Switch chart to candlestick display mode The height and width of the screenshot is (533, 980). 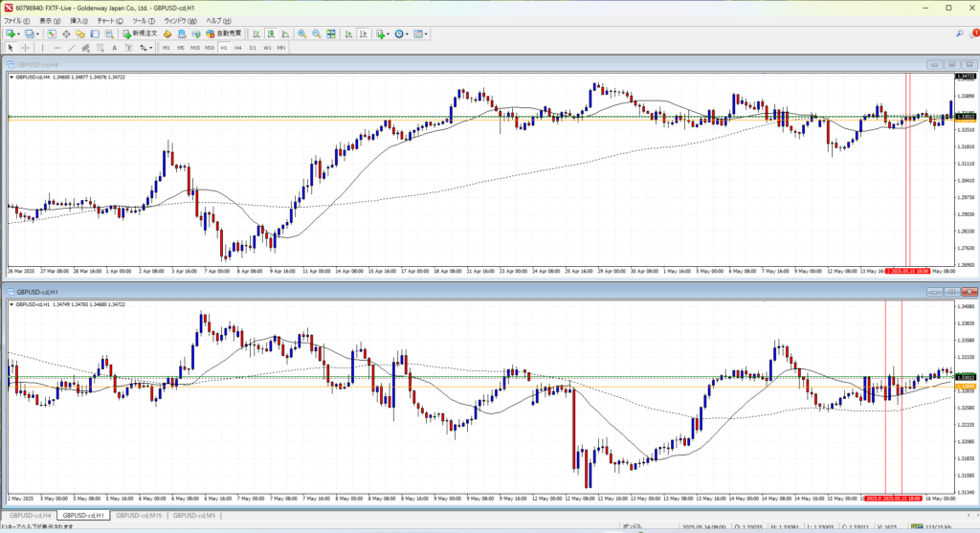click(273, 33)
